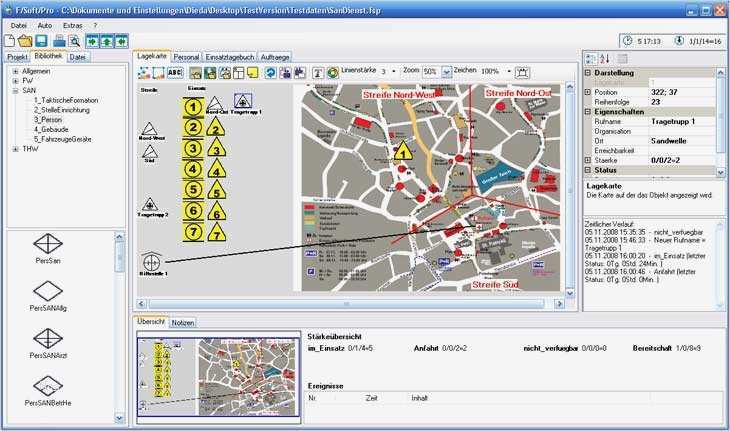Image resolution: width=730 pixels, height=431 pixels.
Task: Expand the Allgemein tree node
Action: (15, 72)
